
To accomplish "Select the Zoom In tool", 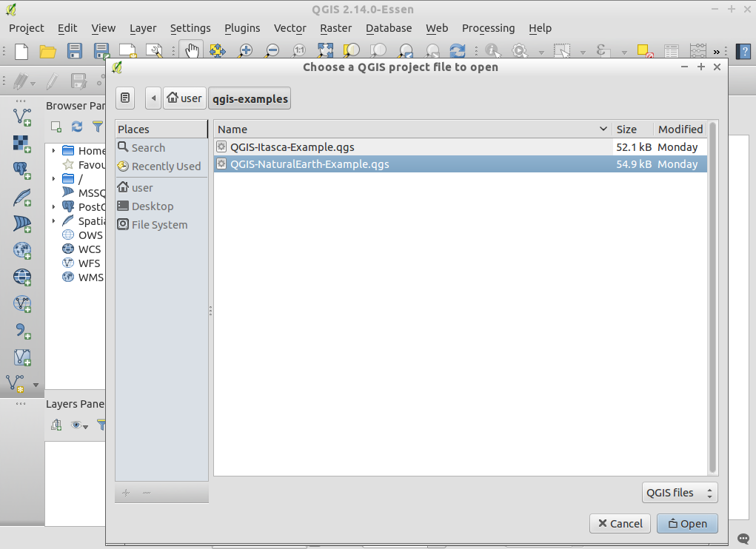I will pos(245,50).
